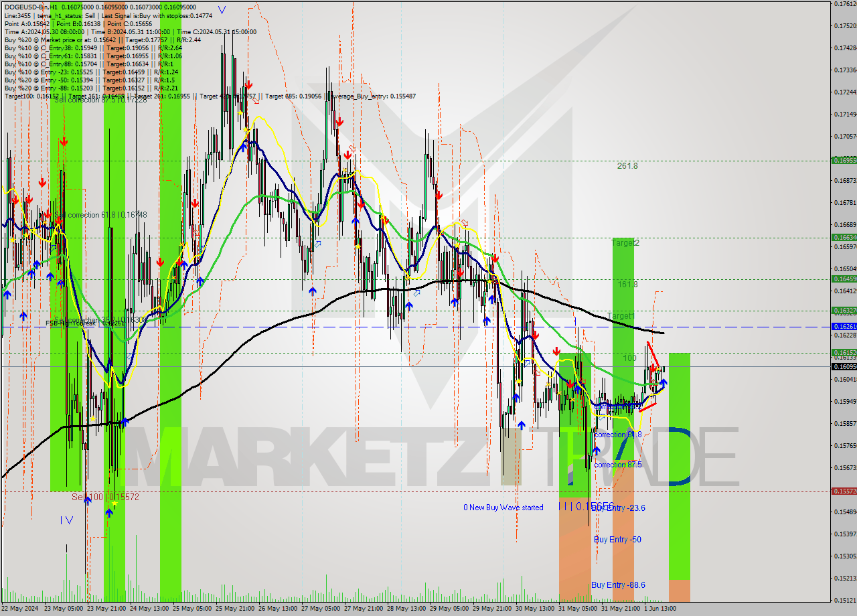Click the green 0.16152 price tag
This screenshot has width=857, height=616.
[843, 352]
